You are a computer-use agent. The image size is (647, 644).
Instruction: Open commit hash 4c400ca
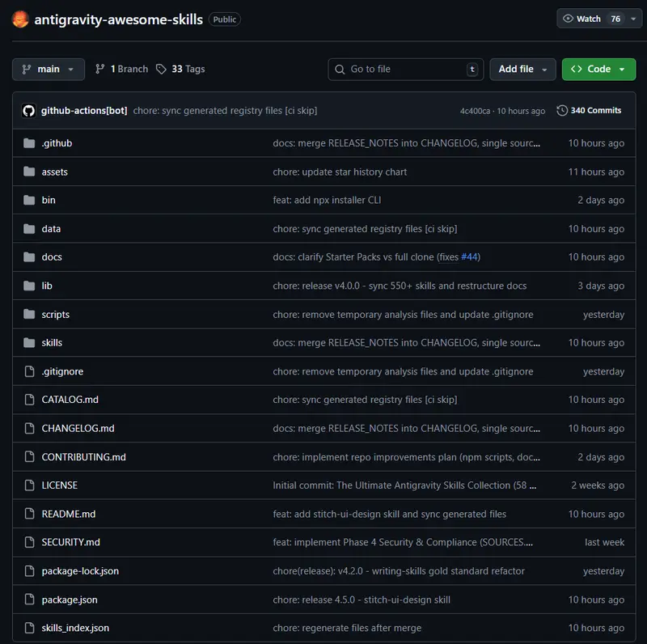click(x=475, y=111)
